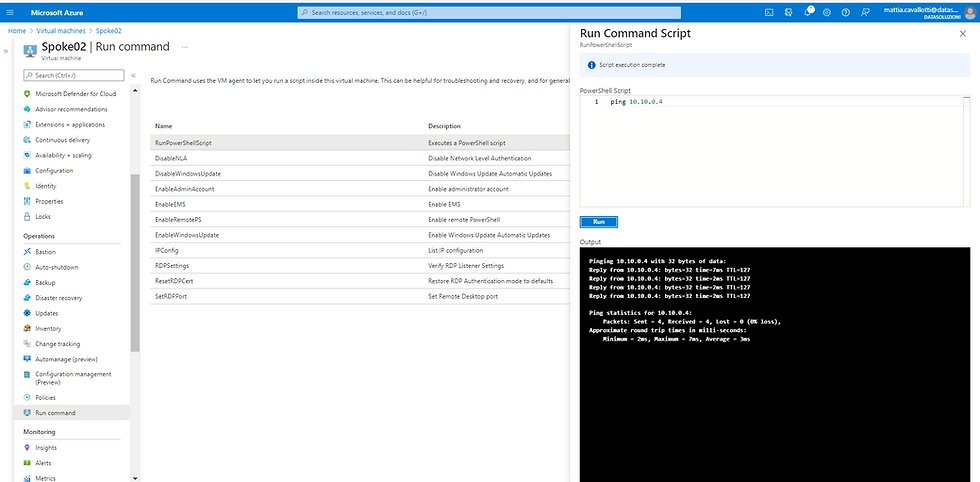Select the Microsoft Defender for Cloud shield icon
980x482 pixels.
pos(27,94)
